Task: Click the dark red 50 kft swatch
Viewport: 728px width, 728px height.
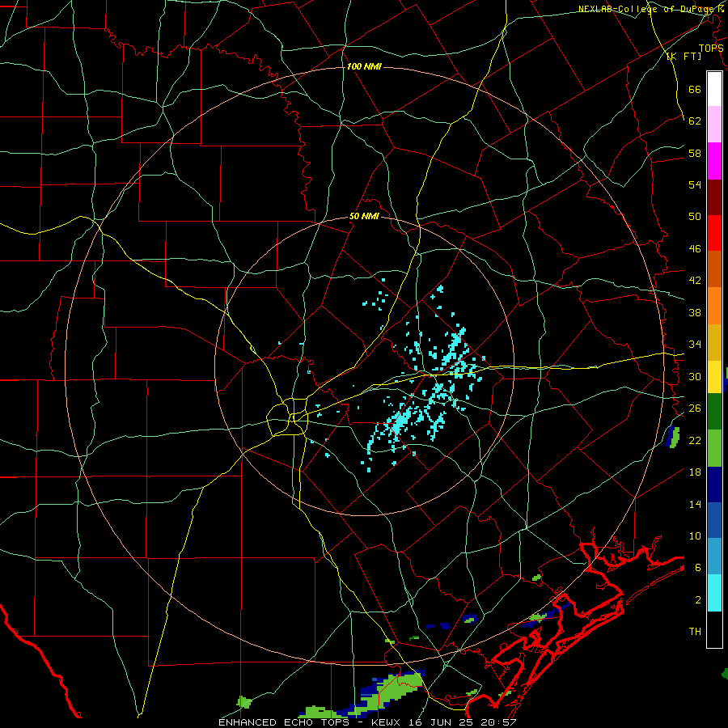Action: (714, 197)
